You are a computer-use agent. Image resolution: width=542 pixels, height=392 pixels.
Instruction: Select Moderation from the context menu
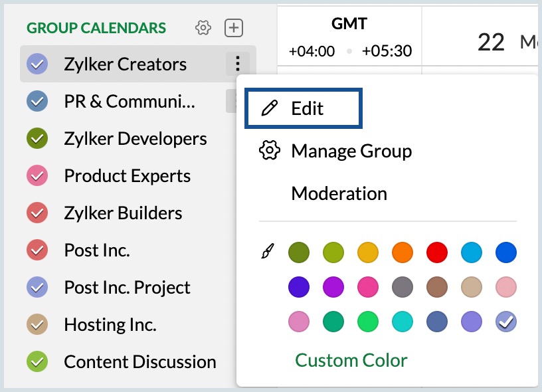(x=339, y=193)
